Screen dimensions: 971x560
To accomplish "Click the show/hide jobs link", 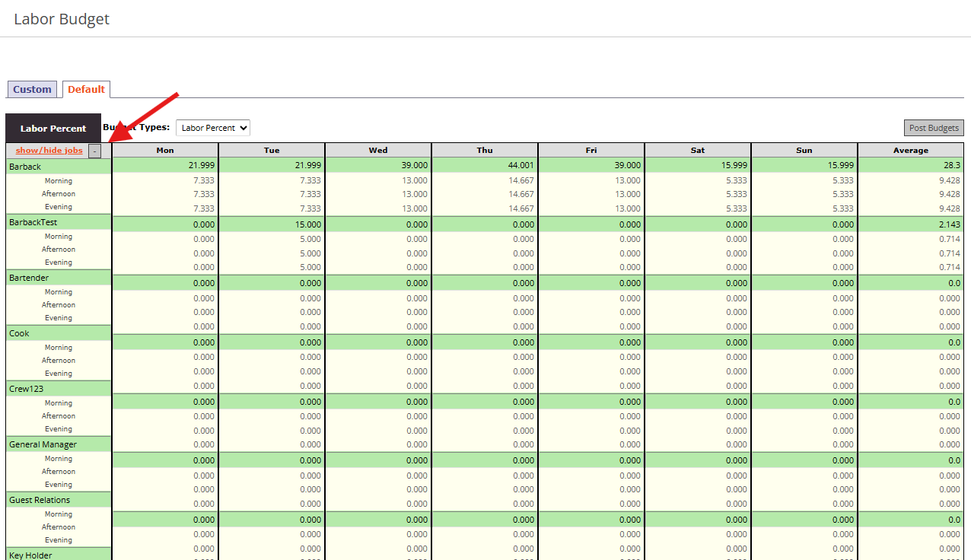I will (x=49, y=151).
